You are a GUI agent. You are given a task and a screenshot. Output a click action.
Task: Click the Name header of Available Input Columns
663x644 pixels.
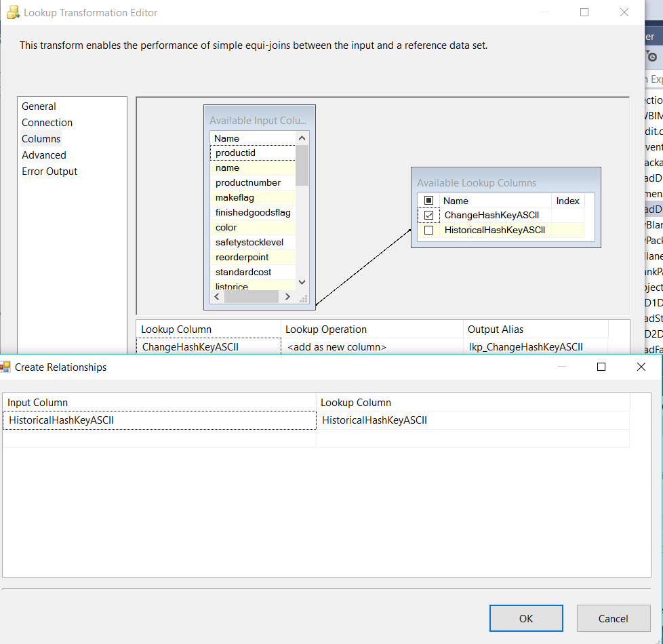tap(253, 138)
